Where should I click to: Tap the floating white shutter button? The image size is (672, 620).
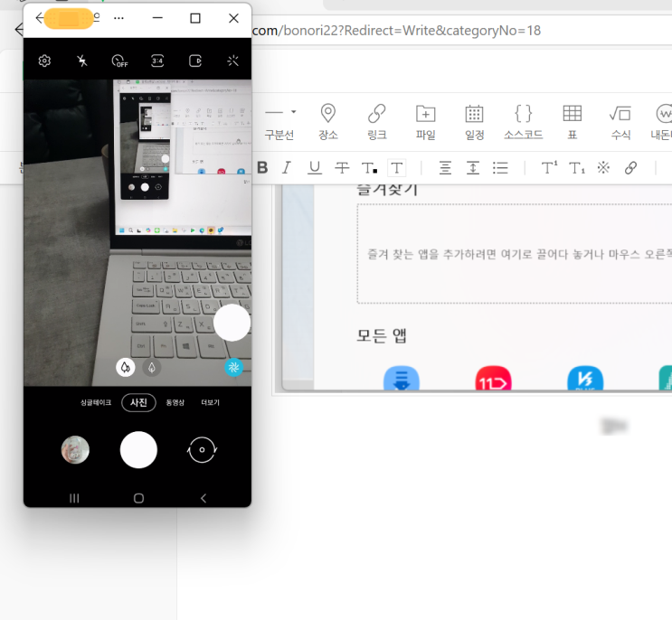click(232, 323)
